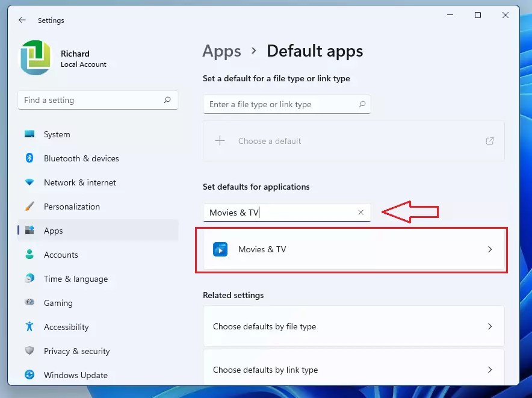
Task: Click the Apps grid icon in the sidebar
Action: click(29, 230)
